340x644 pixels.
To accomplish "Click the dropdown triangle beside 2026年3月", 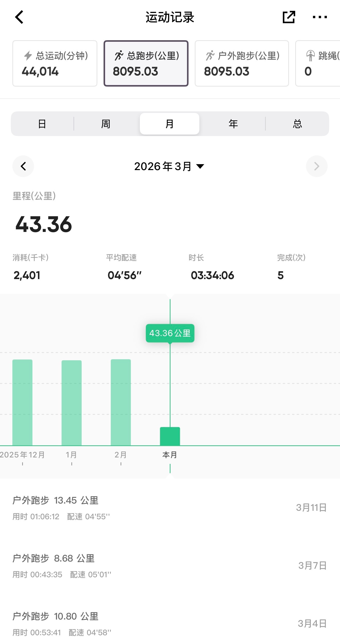I will [200, 166].
